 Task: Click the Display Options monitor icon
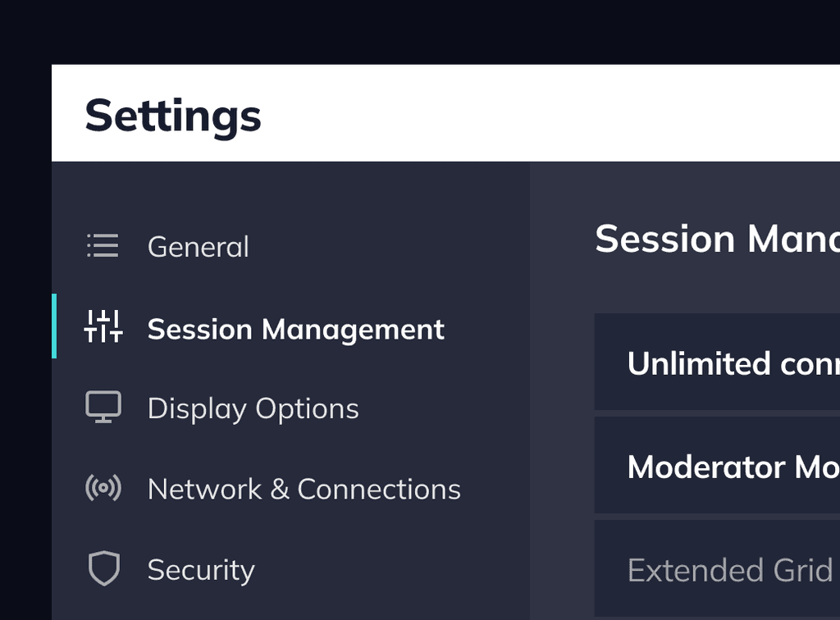tap(102, 407)
